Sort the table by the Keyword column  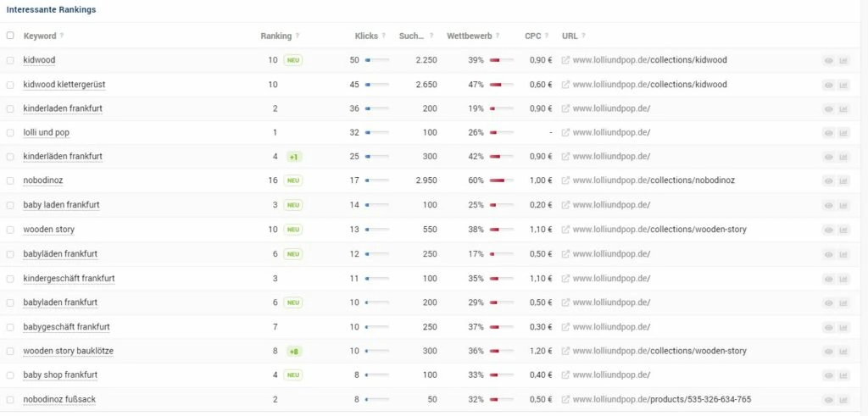coord(40,36)
